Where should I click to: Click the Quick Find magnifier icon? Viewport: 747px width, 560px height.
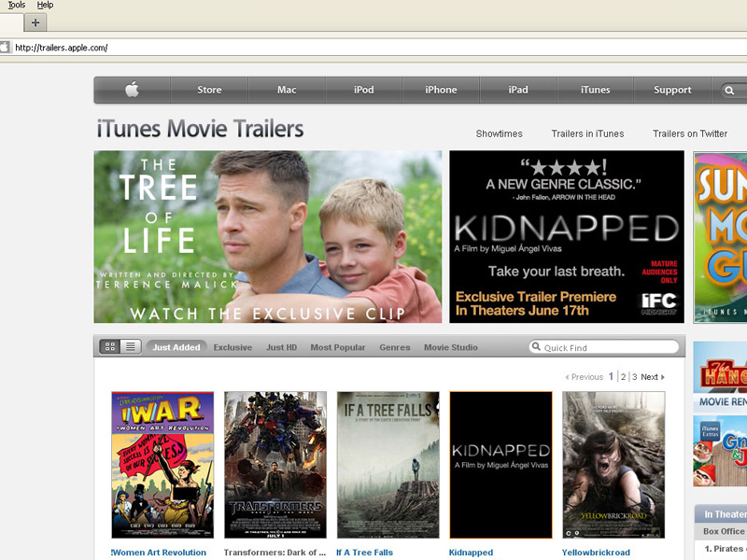(x=536, y=346)
